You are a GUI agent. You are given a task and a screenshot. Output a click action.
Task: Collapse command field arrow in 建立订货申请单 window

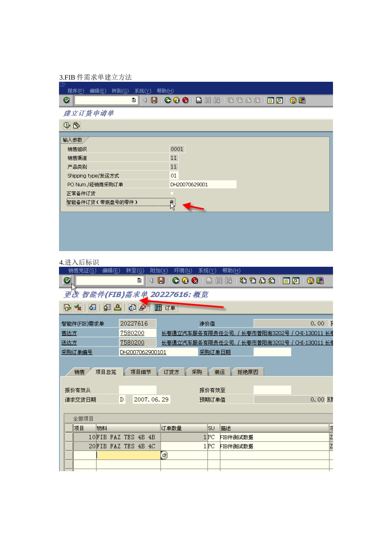(x=145, y=100)
